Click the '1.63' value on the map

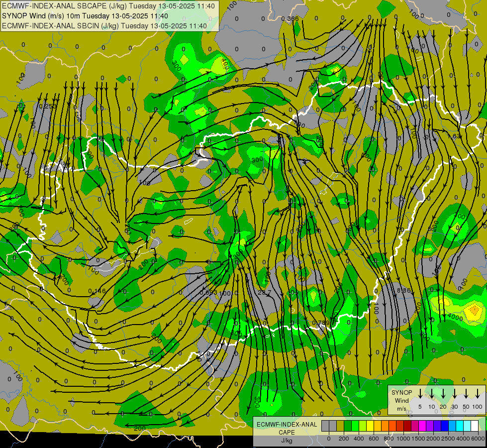pos(454,136)
